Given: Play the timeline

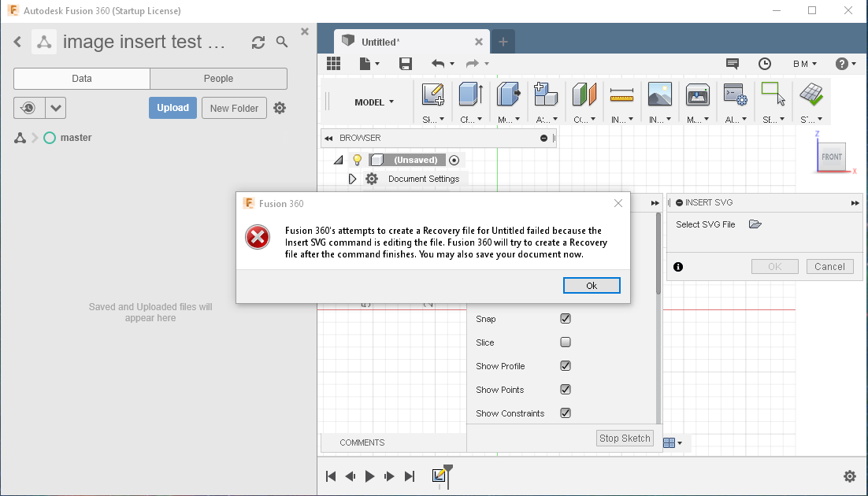Looking at the screenshot, I should click(x=369, y=476).
